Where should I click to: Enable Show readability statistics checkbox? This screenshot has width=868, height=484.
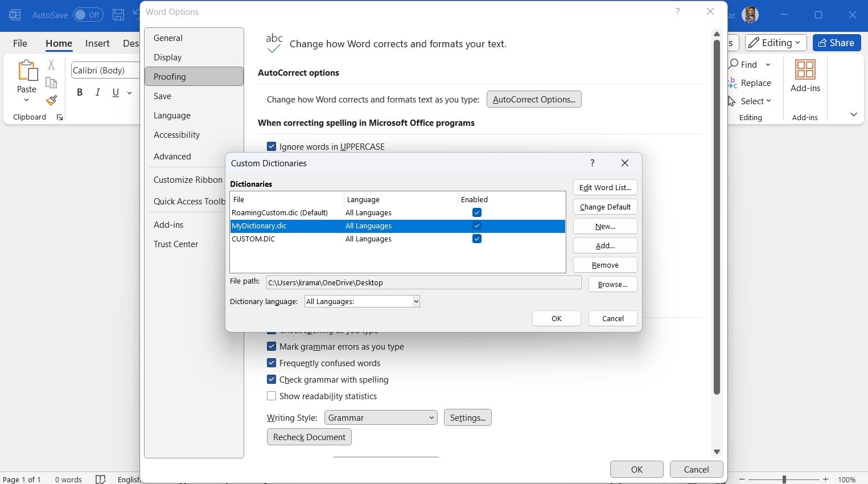[x=271, y=396]
